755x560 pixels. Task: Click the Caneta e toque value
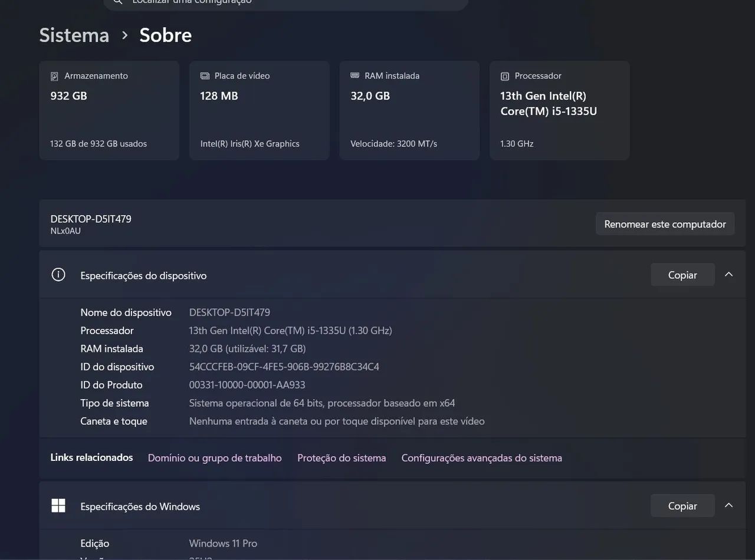click(337, 421)
